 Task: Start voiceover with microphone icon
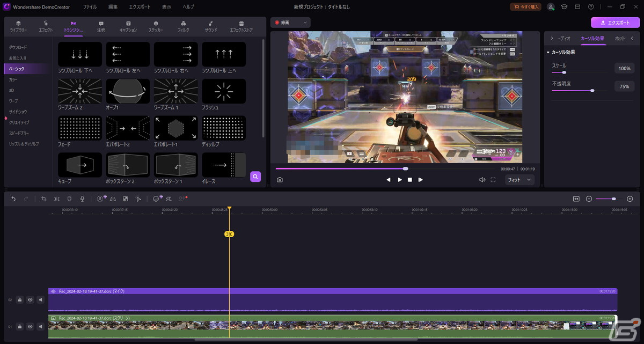coord(82,199)
